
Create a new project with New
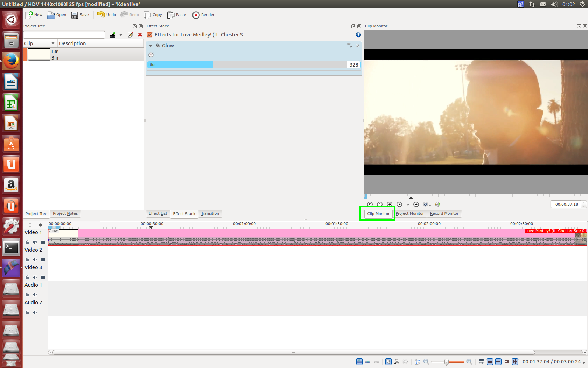click(x=34, y=15)
